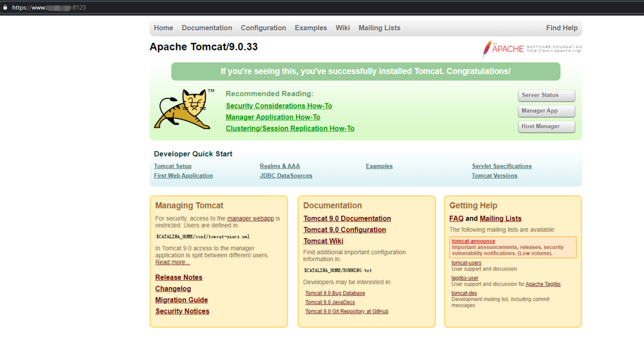Open Manager Application How-To link

pos(273,117)
